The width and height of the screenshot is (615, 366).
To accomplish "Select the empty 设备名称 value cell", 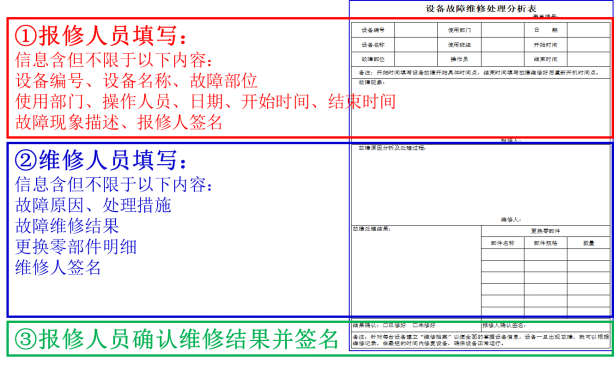I will pyautogui.click(x=416, y=45).
